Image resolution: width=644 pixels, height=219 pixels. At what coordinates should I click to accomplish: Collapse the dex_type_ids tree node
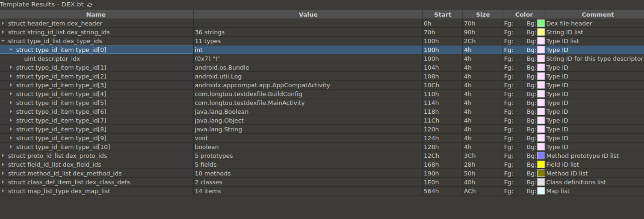click(x=3, y=41)
